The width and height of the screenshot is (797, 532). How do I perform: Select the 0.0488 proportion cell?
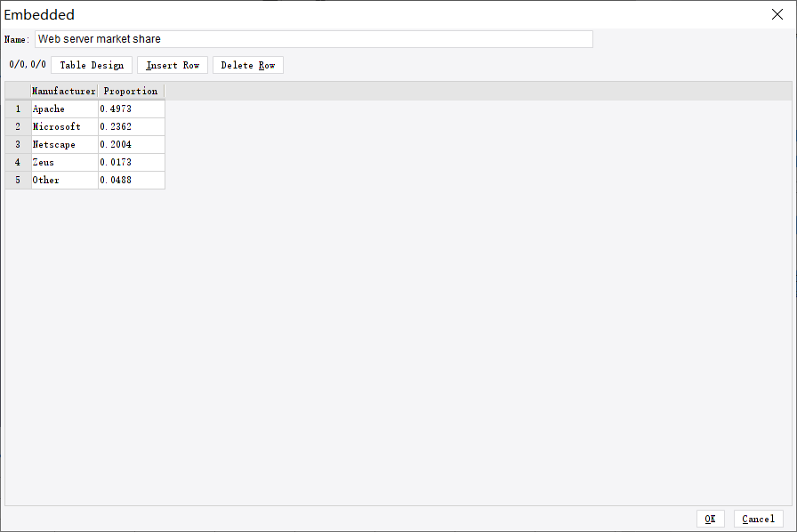[132, 180]
